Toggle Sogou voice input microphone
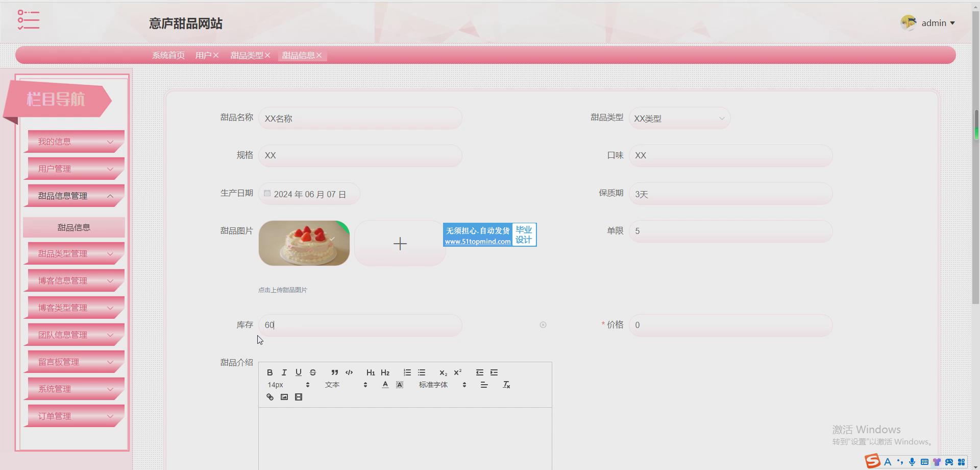The height and width of the screenshot is (470, 980). pyautogui.click(x=912, y=462)
